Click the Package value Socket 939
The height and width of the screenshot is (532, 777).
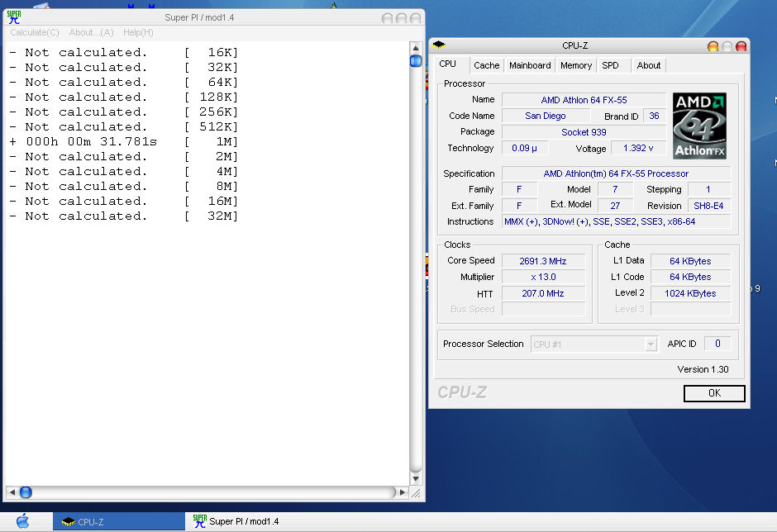584,132
